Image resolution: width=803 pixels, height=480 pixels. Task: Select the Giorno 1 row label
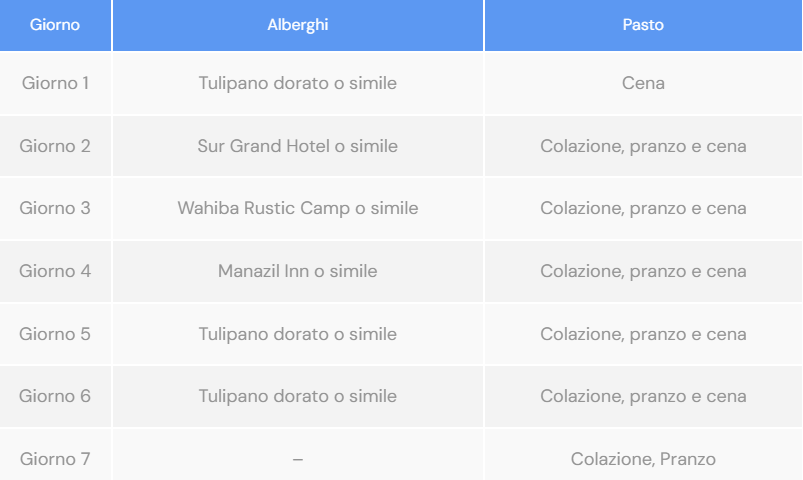click(x=55, y=83)
